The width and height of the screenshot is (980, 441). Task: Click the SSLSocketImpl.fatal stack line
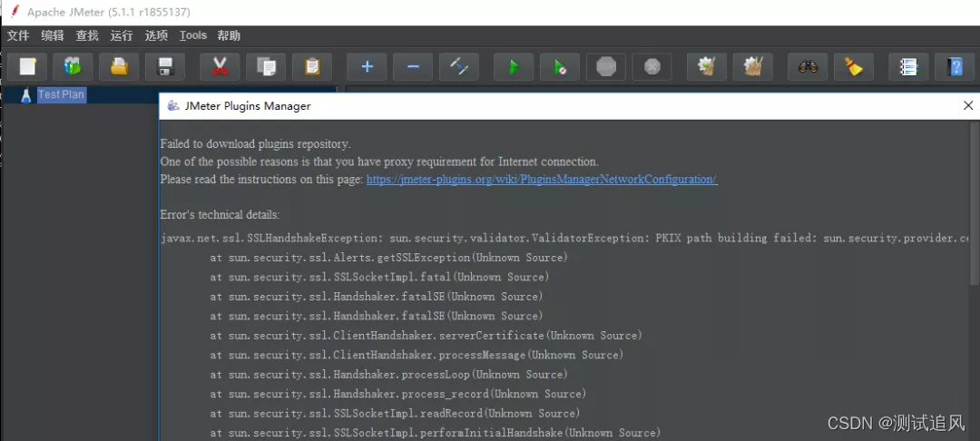coord(379,277)
